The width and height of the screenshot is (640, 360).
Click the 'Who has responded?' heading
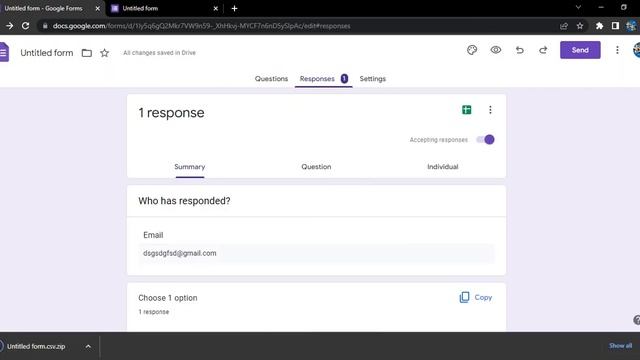(x=184, y=201)
